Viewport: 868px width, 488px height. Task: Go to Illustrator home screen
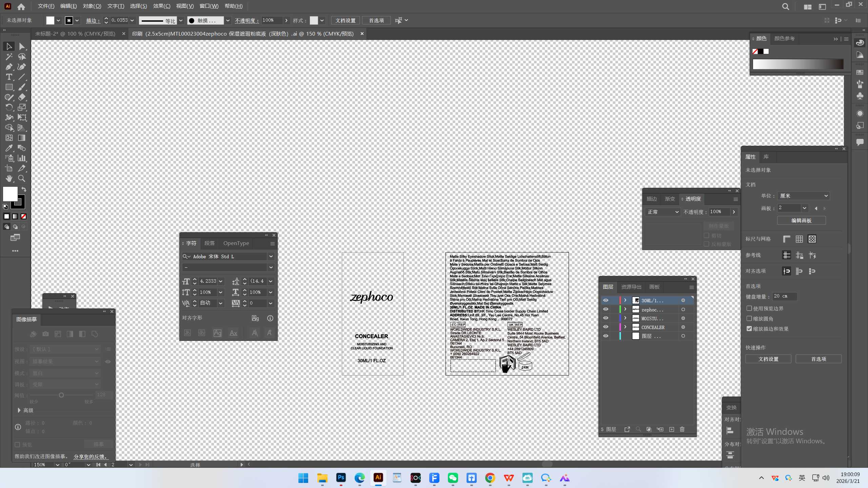pos(21,6)
